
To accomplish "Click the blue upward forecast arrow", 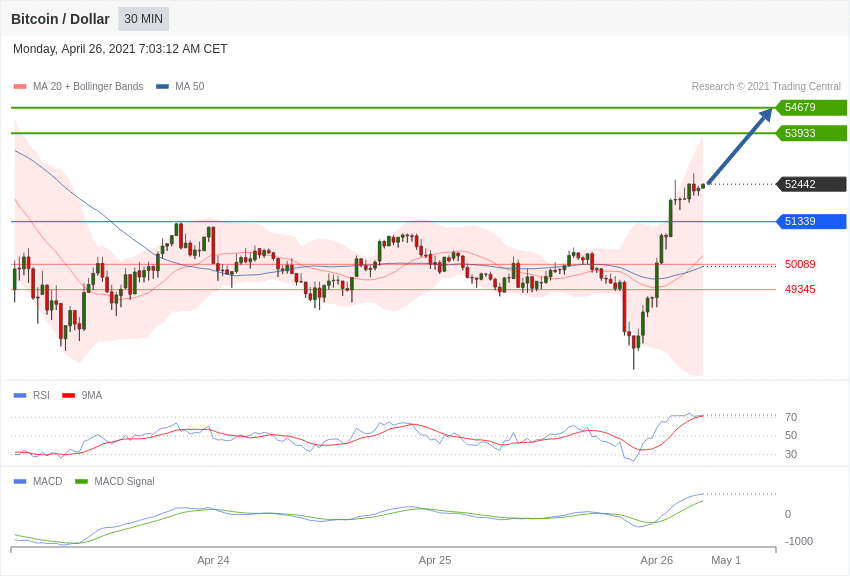I will (740, 146).
